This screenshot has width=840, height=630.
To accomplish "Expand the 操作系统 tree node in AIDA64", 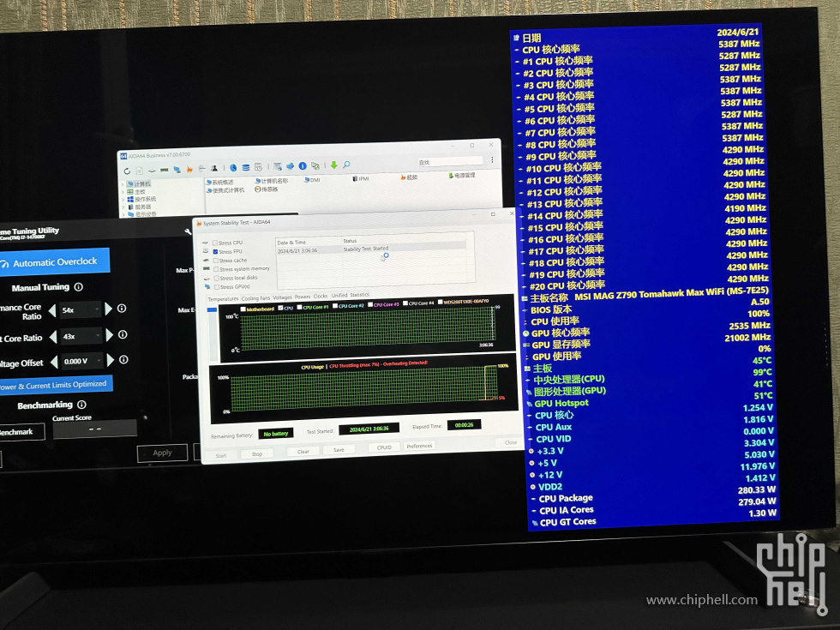I will pos(123,200).
